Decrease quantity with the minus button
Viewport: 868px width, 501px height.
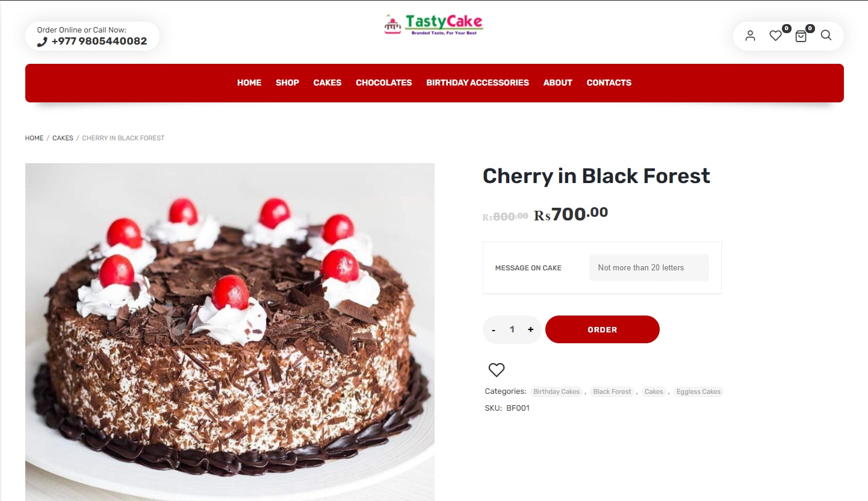pos(494,330)
